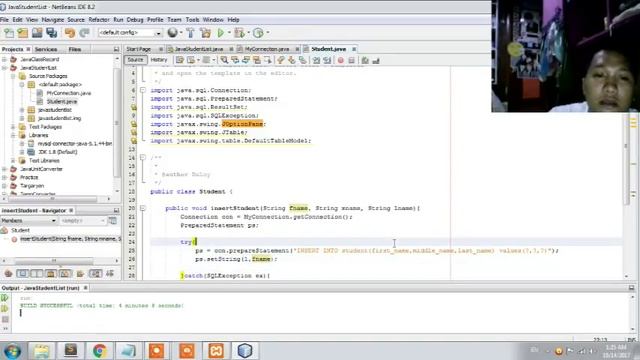Open the Window menu

pyautogui.click(x=213, y=20)
